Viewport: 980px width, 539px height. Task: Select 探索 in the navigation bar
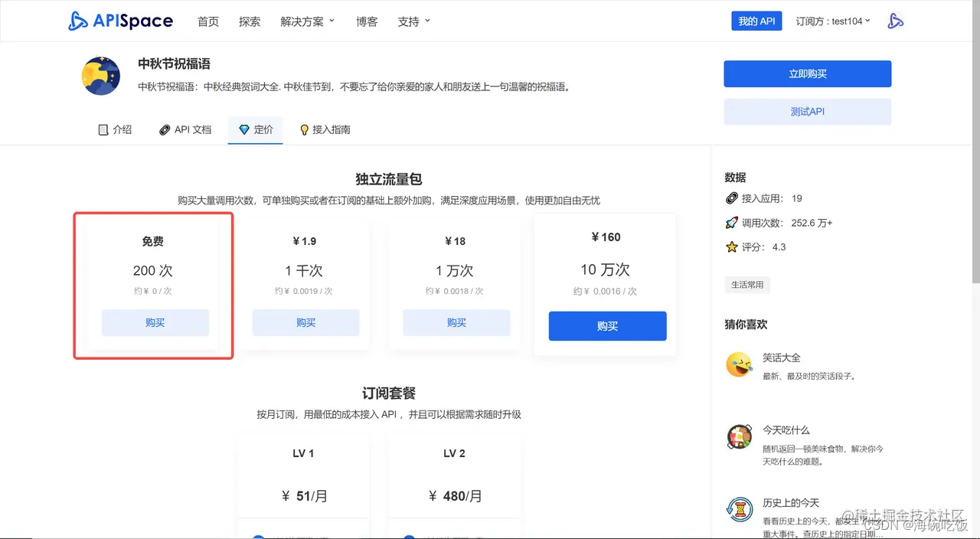coord(250,21)
